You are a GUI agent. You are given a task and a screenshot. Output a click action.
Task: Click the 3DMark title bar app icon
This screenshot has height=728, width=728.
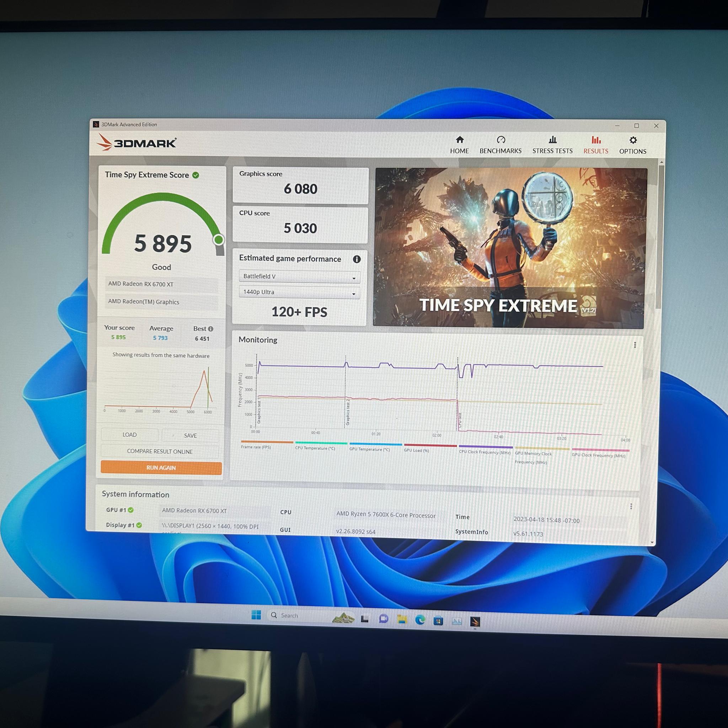point(96,124)
